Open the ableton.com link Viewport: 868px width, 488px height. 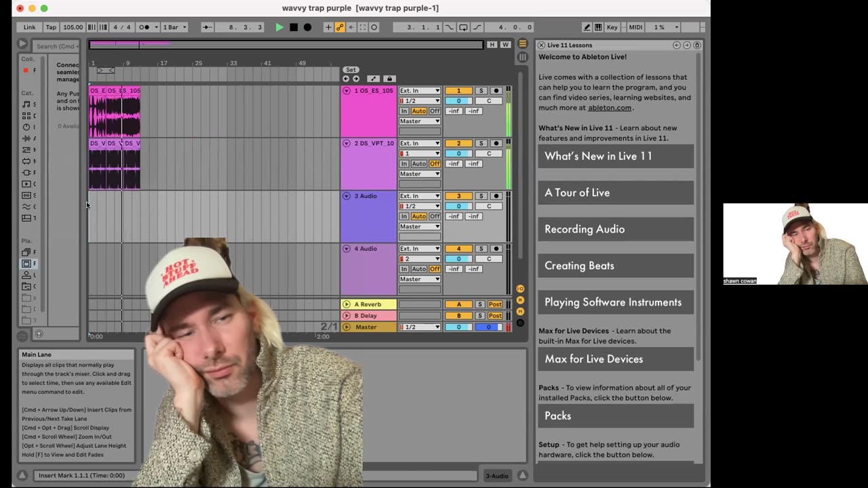[610, 107]
